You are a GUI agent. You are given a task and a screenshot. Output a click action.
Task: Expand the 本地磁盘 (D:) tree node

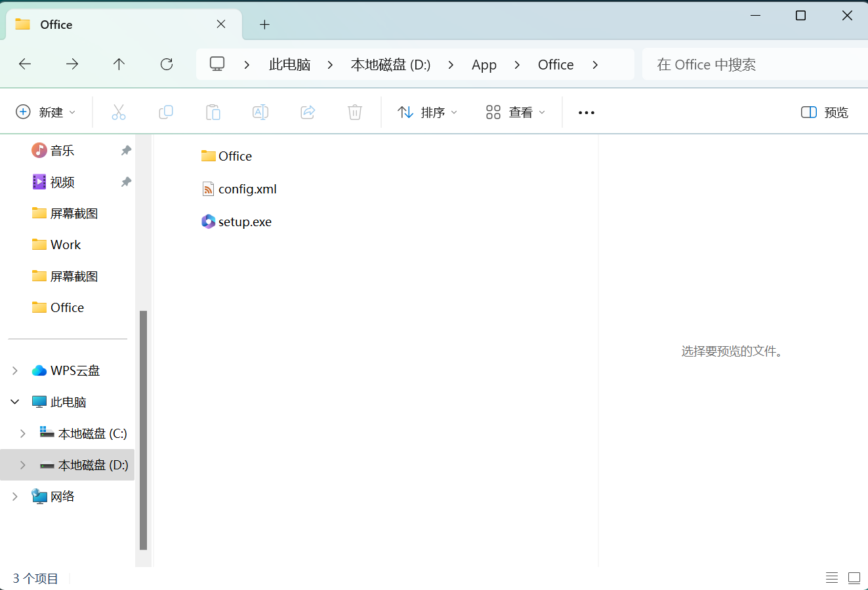[23, 465]
